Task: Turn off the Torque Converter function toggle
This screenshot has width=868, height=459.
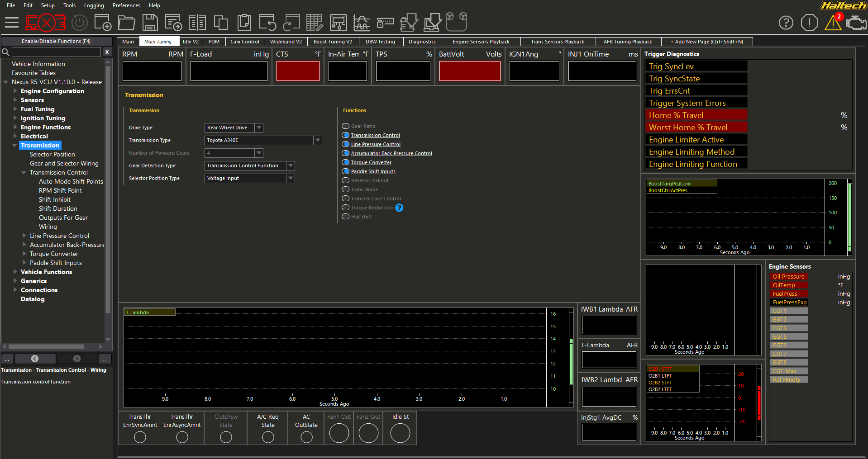Action: tap(346, 162)
